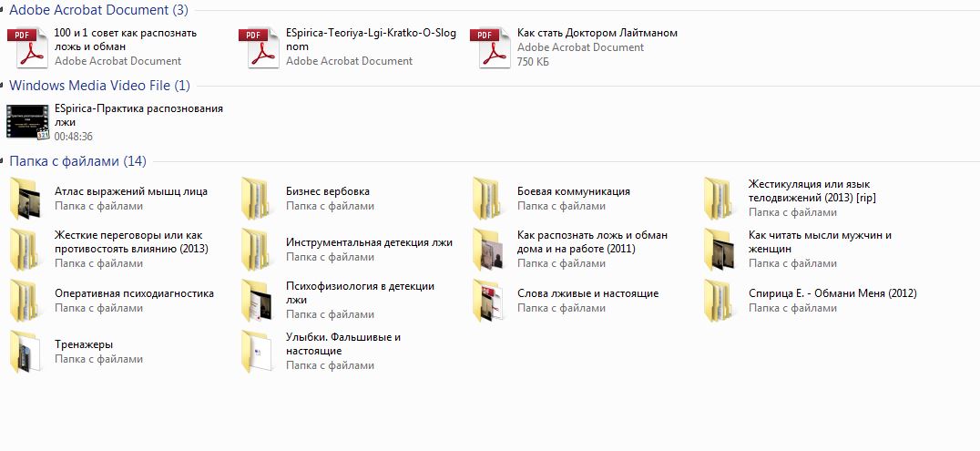Select folder icon 'Улыбки. Фальшивые и настоящие'

pyautogui.click(x=257, y=353)
